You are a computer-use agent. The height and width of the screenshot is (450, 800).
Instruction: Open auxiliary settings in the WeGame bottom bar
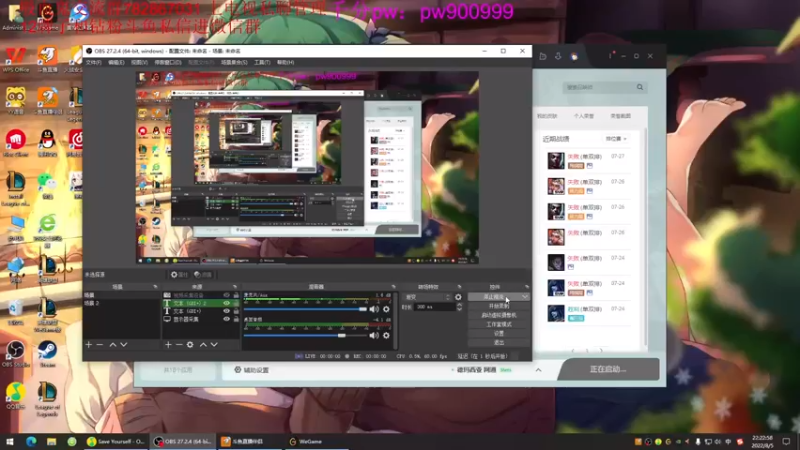tap(252, 370)
